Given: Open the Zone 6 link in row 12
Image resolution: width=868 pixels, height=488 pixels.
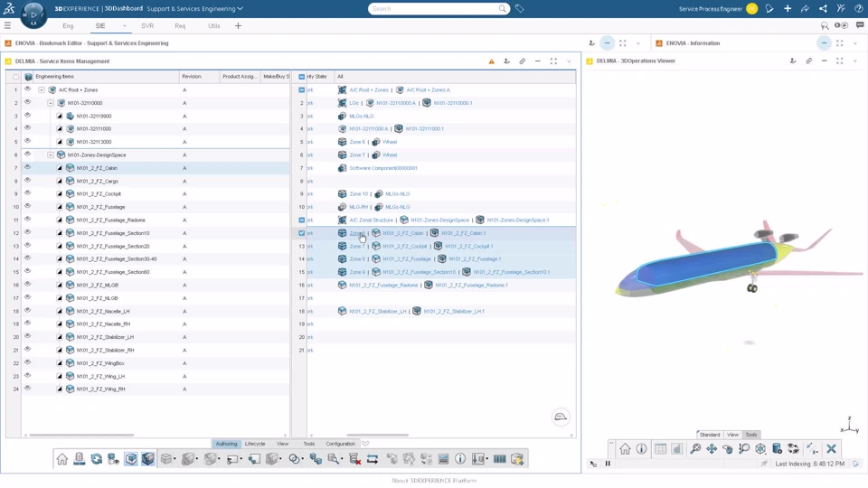Looking at the screenshot, I should (357, 233).
